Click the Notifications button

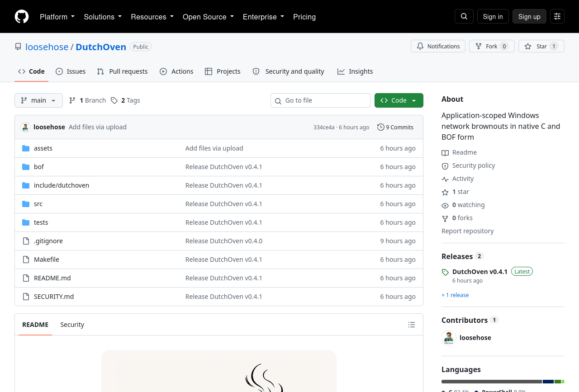click(438, 46)
